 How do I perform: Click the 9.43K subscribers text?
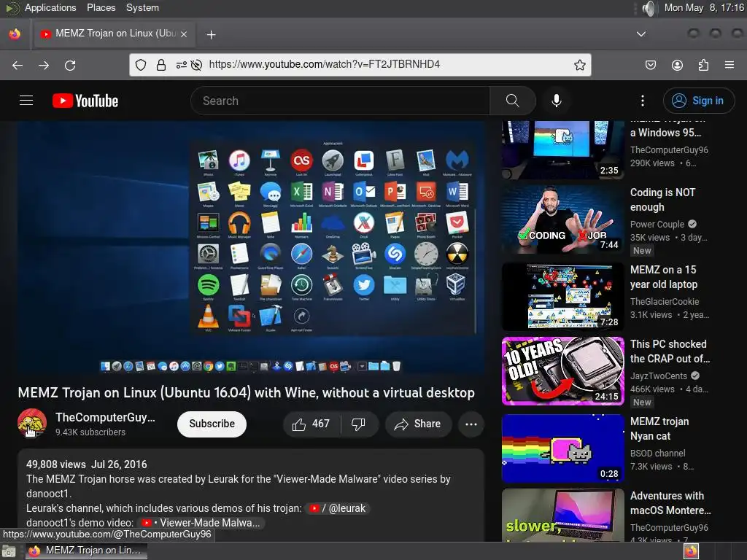pyautogui.click(x=90, y=432)
